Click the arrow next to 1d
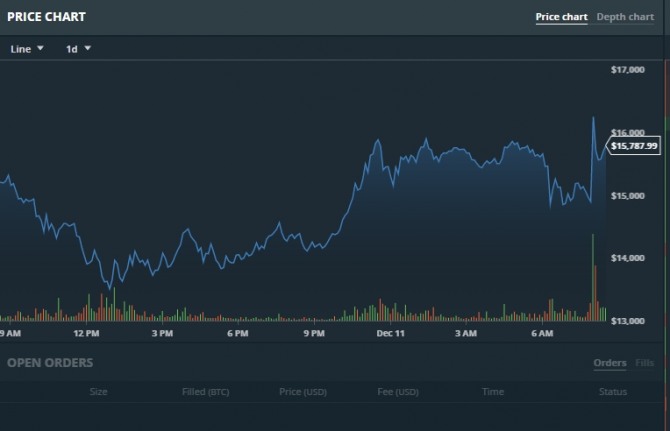 [x=88, y=48]
